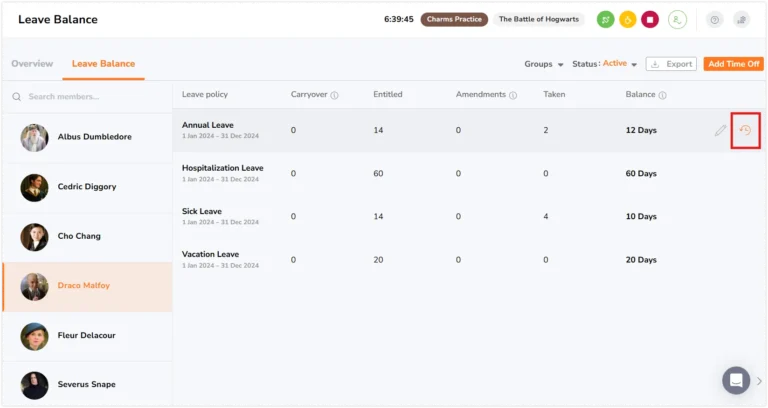The width and height of the screenshot is (768, 408).
Task: Select member Draco Malfoy
Action: pyautogui.click(x=87, y=287)
